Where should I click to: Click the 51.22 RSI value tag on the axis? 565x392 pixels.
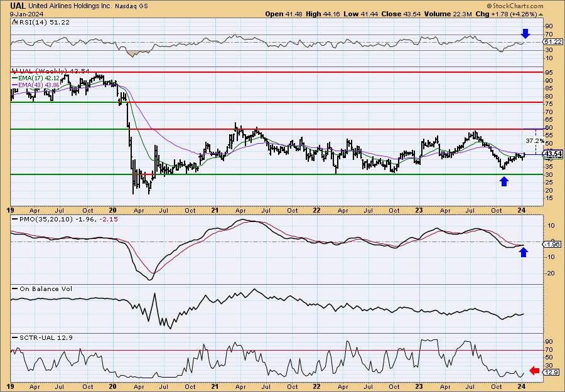(553, 42)
